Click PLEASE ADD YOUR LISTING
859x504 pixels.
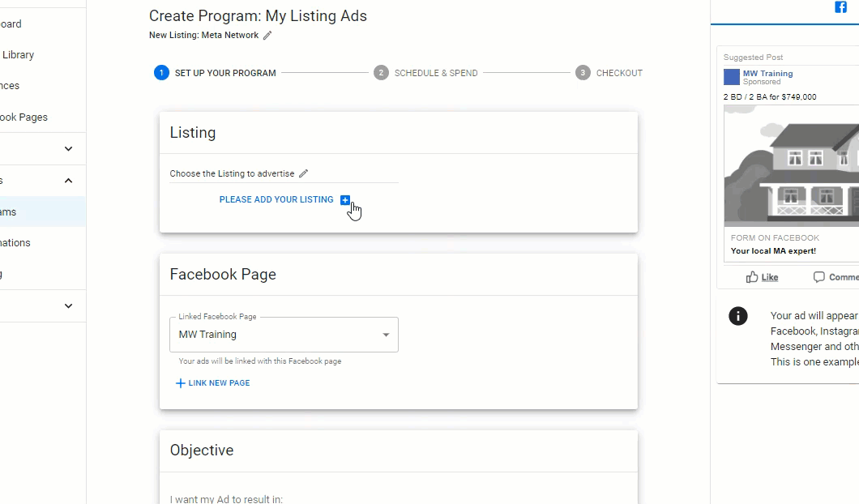[276, 199]
